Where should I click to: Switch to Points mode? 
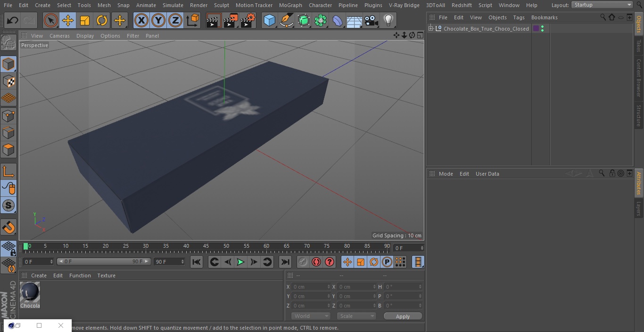point(8,115)
